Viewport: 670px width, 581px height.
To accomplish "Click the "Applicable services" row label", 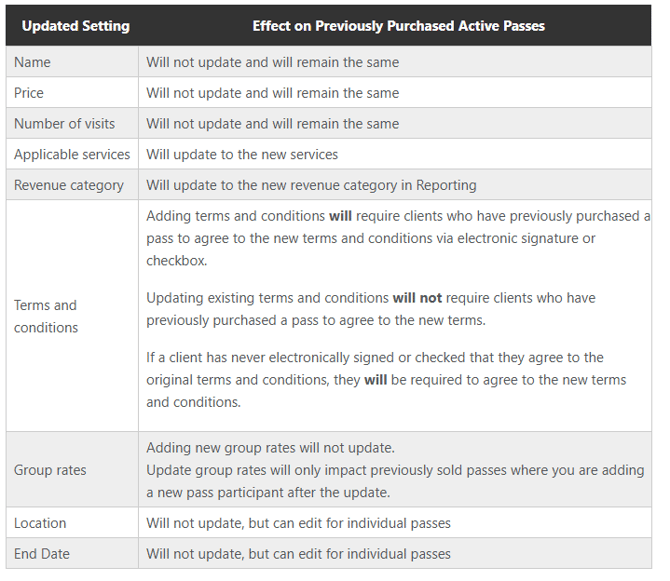I will [x=72, y=154].
